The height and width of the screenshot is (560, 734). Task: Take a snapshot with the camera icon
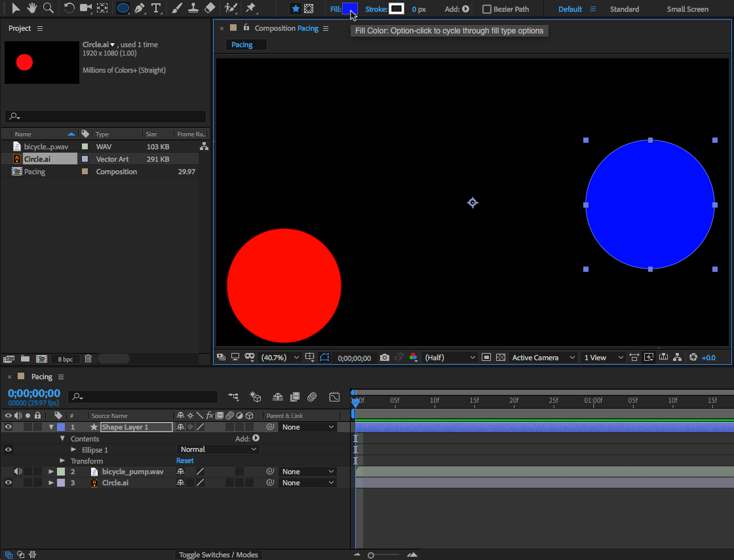click(385, 358)
